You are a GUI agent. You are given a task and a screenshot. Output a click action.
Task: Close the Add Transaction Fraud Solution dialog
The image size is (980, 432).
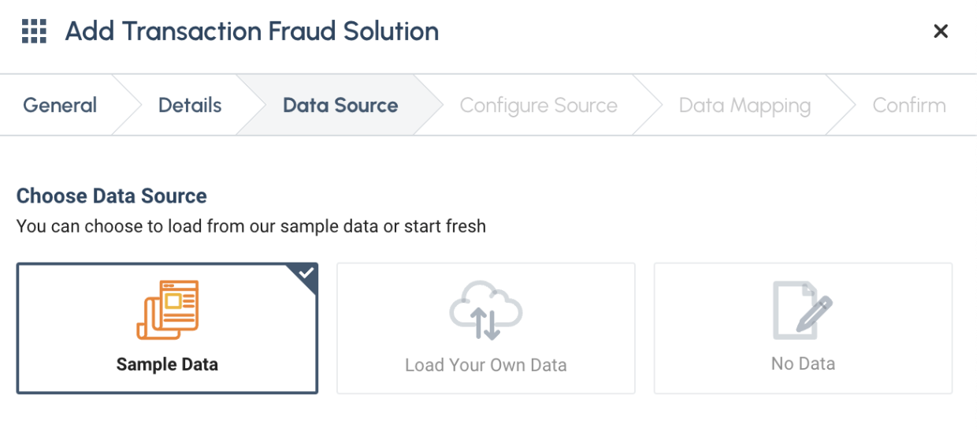(940, 32)
